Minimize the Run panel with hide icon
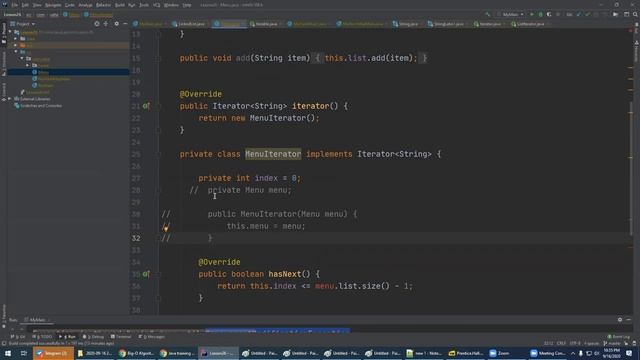Image resolution: width=640 pixels, height=360 pixels. click(x=629, y=320)
